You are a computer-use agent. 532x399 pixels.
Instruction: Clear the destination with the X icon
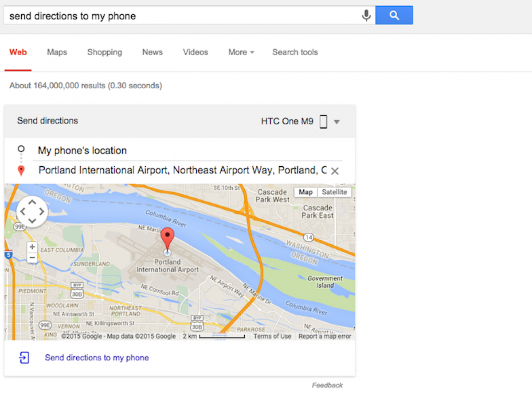pyautogui.click(x=335, y=171)
